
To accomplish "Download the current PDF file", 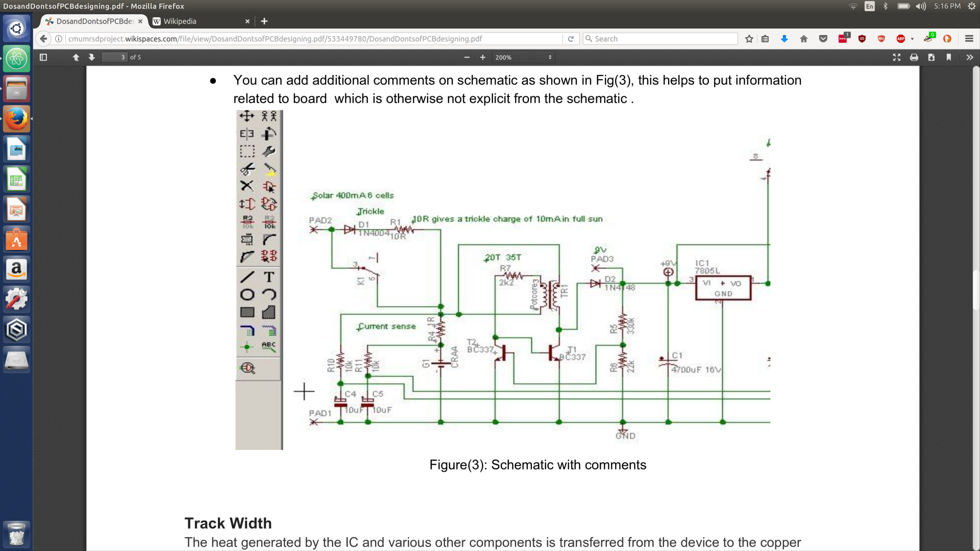I will pos(932,57).
